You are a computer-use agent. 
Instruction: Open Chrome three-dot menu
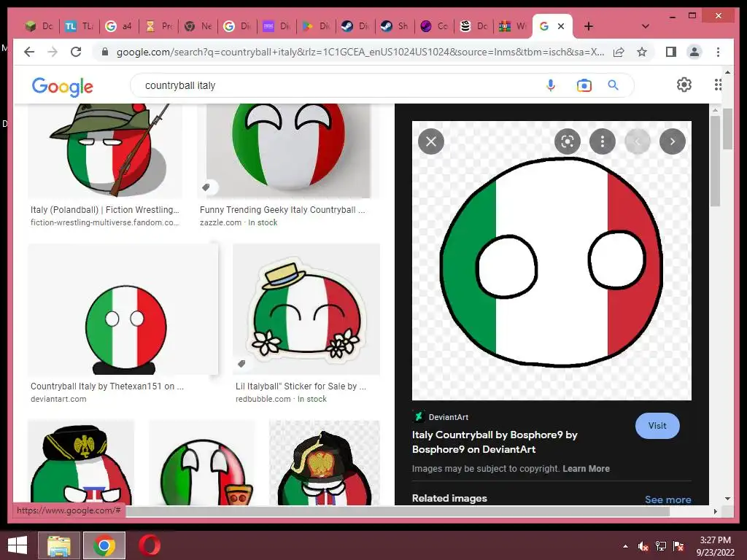(718, 52)
